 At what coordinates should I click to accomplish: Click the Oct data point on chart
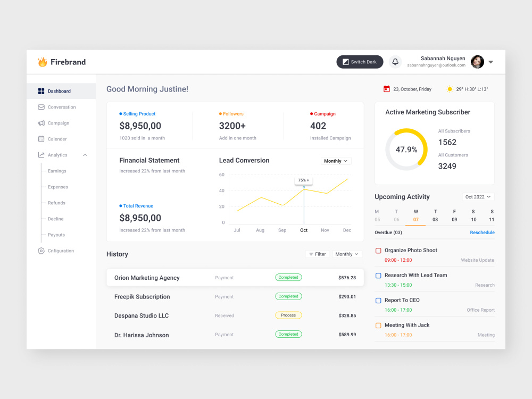tap(304, 187)
